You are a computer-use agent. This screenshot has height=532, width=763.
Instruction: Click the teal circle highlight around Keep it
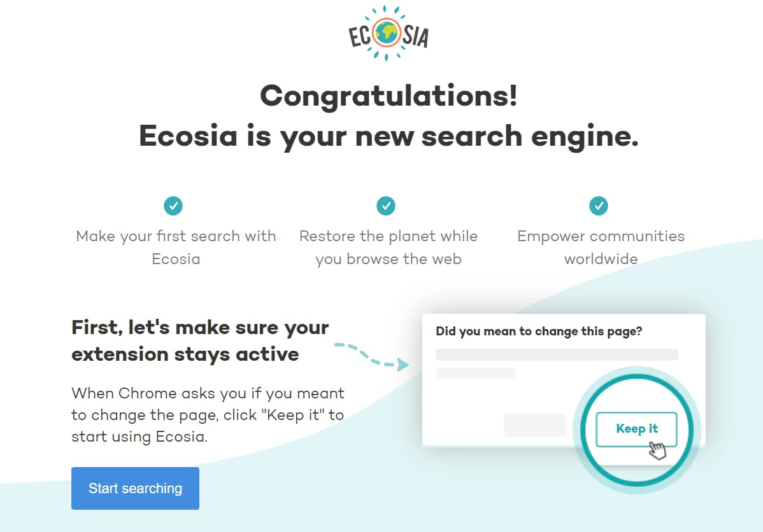point(636,430)
